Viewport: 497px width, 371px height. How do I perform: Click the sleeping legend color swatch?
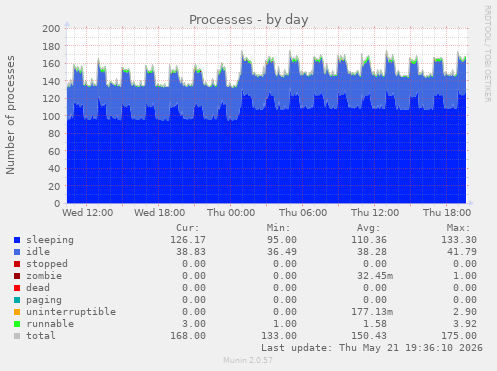[17, 240]
